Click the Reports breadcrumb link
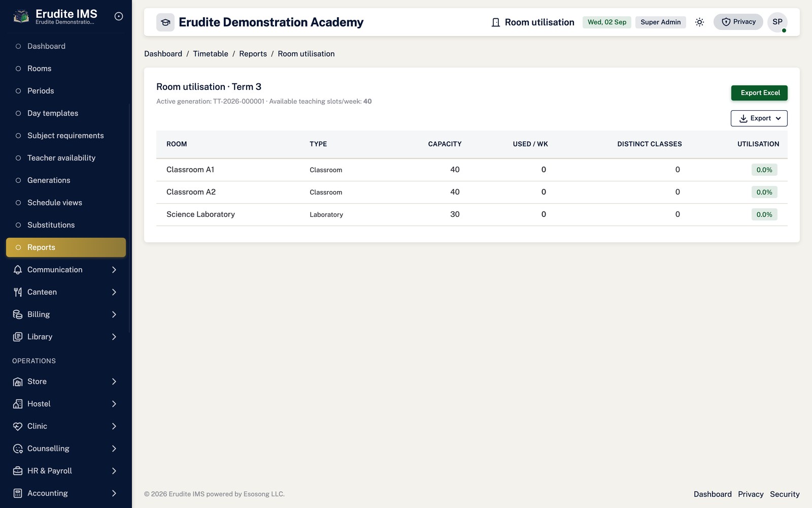 tap(253, 54)
